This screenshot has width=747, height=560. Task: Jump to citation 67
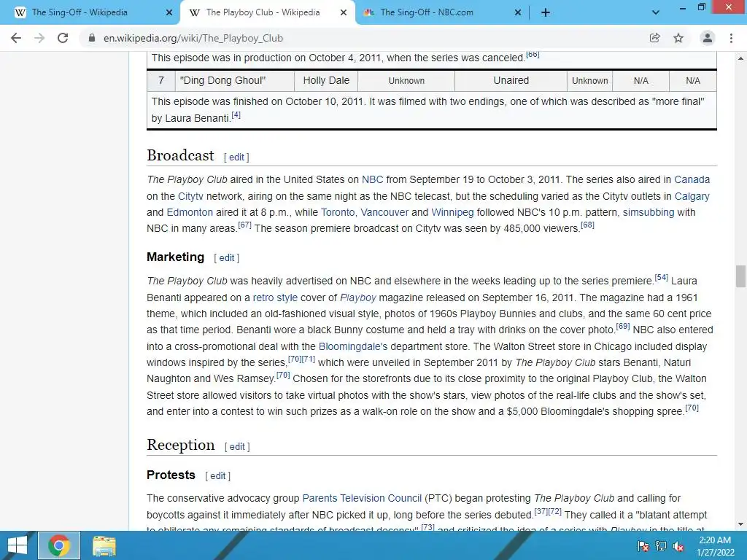point(244,225)
